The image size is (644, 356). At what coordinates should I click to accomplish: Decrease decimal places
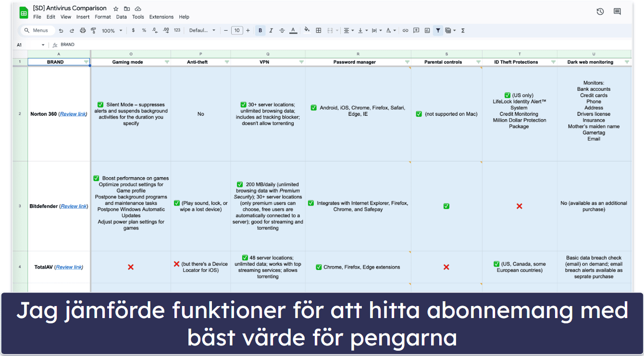point(155,30)
